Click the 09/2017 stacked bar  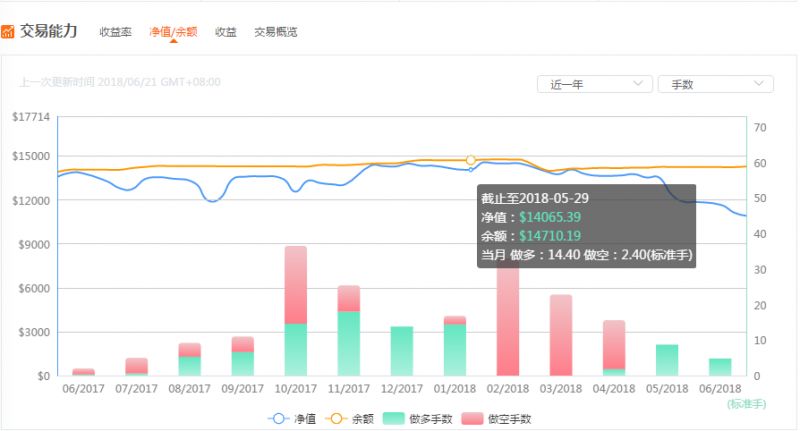243,356
